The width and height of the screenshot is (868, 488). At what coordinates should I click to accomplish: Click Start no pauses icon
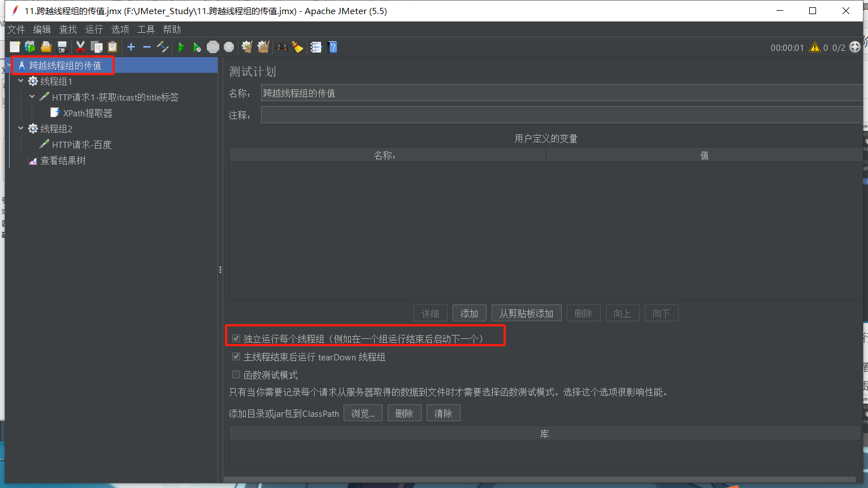pos(197,47)
